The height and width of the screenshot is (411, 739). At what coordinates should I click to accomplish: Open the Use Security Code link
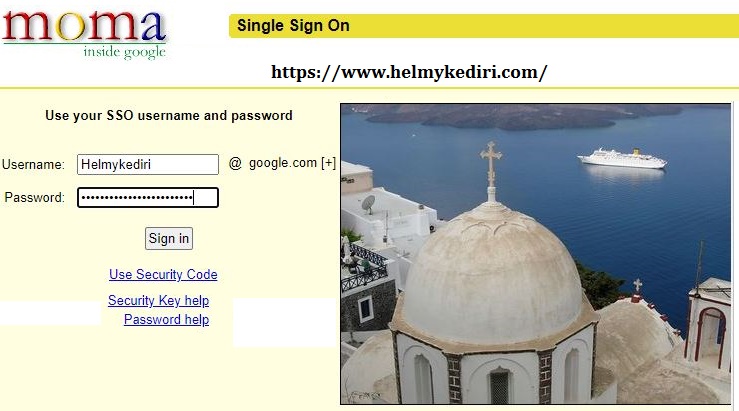tap(163, 274)
